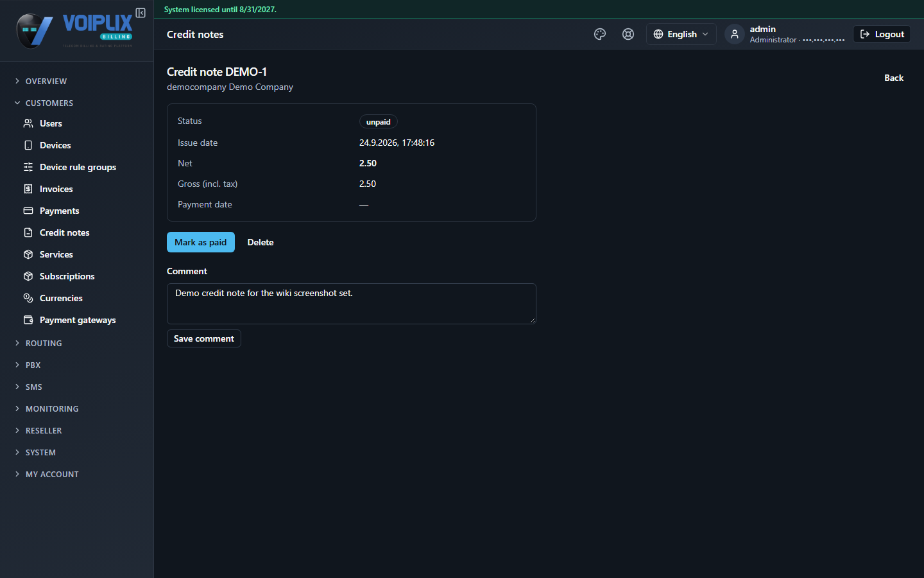Click 'democompany Demo Company' subtitle
This screenshot has width=924, height=578.
tap(230, 87)
